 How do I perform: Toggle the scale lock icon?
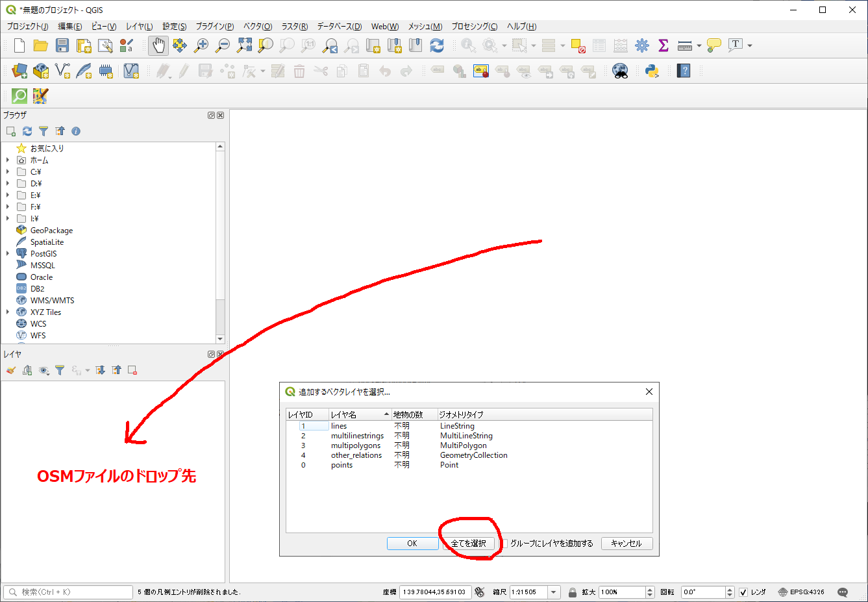click(573, 592)
